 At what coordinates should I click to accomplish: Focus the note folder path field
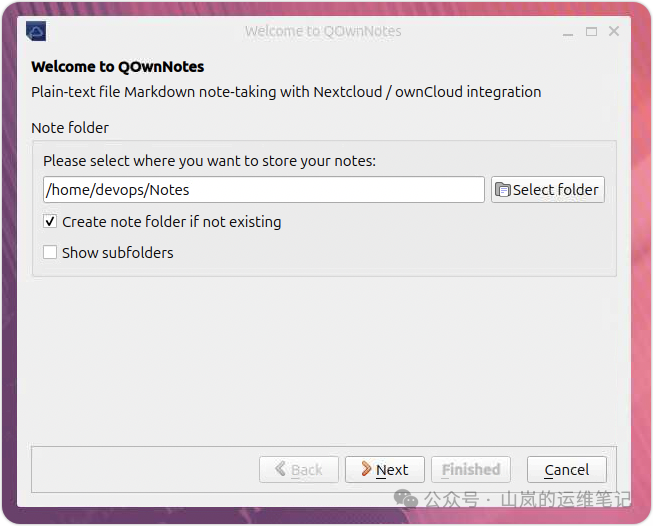(x=263, y=190)
